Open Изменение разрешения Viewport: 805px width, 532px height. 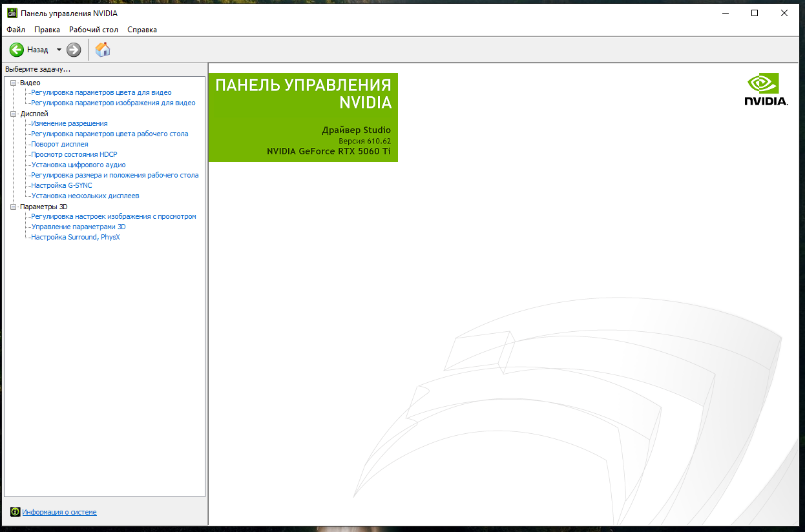coord(69,123)
